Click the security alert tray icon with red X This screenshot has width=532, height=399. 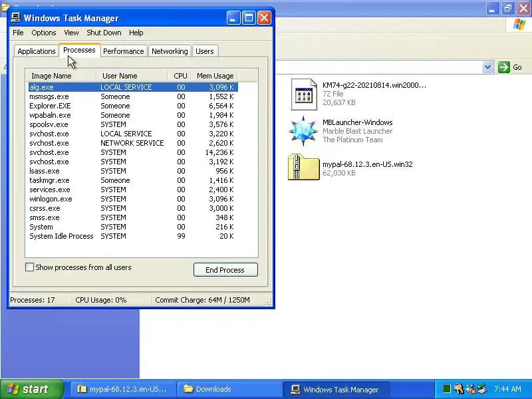click(x=471, y=388)
